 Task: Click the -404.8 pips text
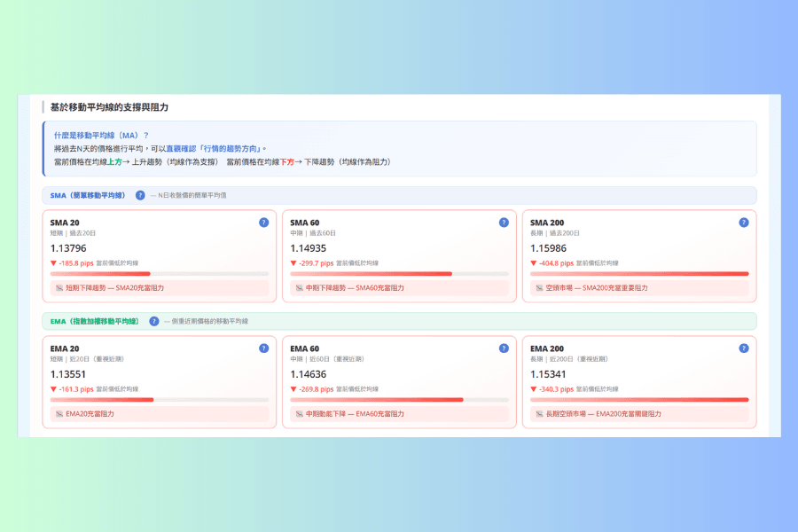(x=556, y=263)
